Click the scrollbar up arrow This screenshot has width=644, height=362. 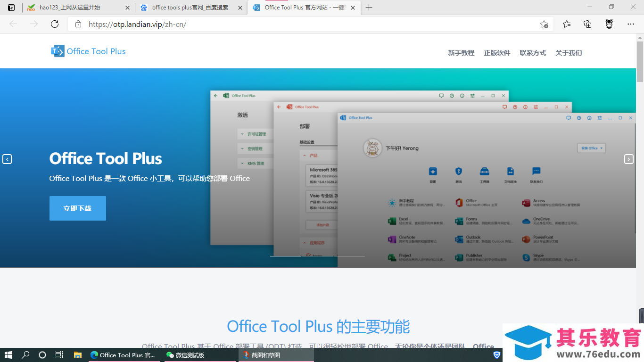coord(640,37)
